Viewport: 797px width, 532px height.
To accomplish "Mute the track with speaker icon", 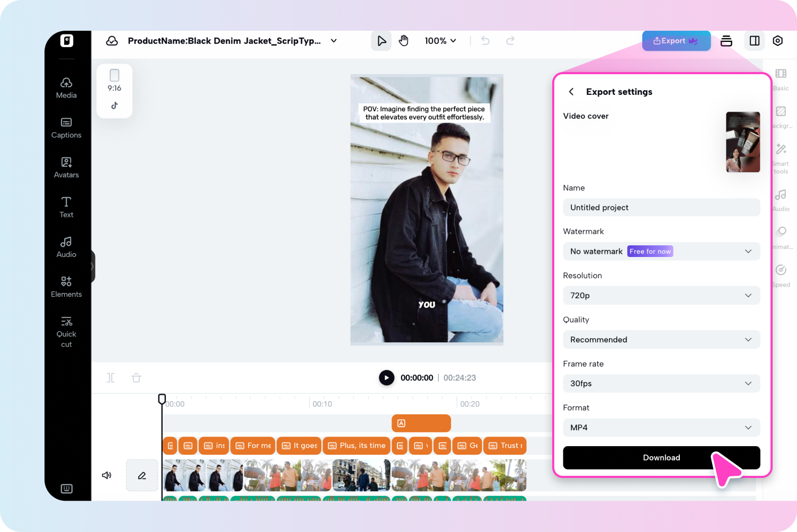I will tap(107, 475).
